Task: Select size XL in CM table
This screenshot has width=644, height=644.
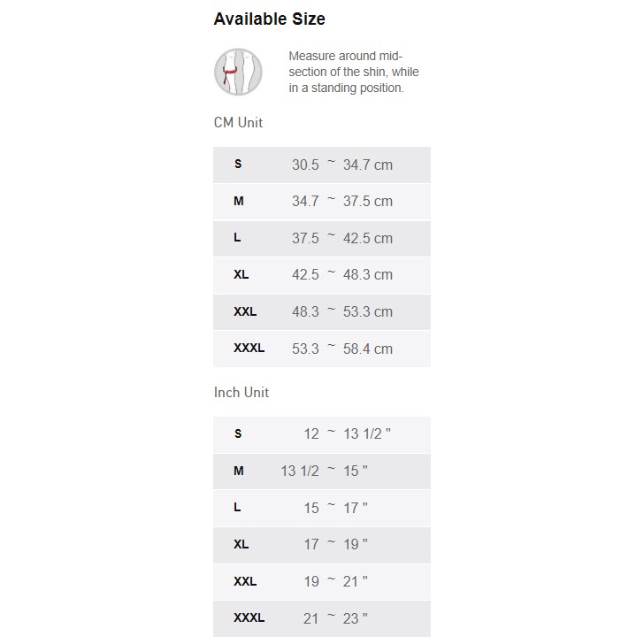Action: 241,274
